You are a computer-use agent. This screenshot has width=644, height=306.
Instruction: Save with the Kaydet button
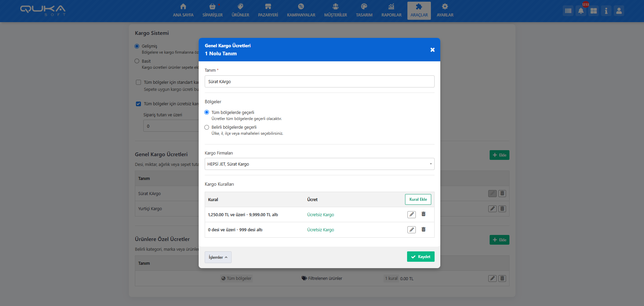(420, 257)
